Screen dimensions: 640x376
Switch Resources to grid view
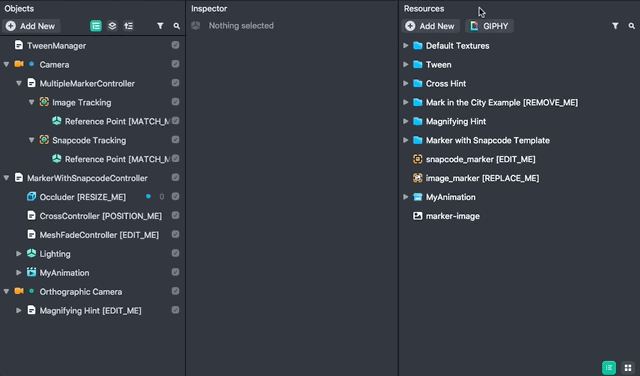pyautogui.click(x=628, y=367)
